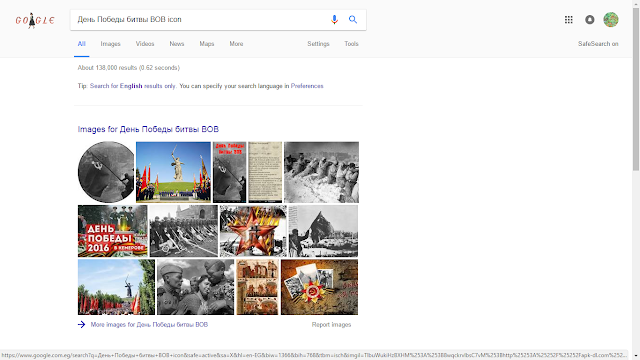
Task: Open poster thumbnail with red title text
Action: [x=229, y=172]
